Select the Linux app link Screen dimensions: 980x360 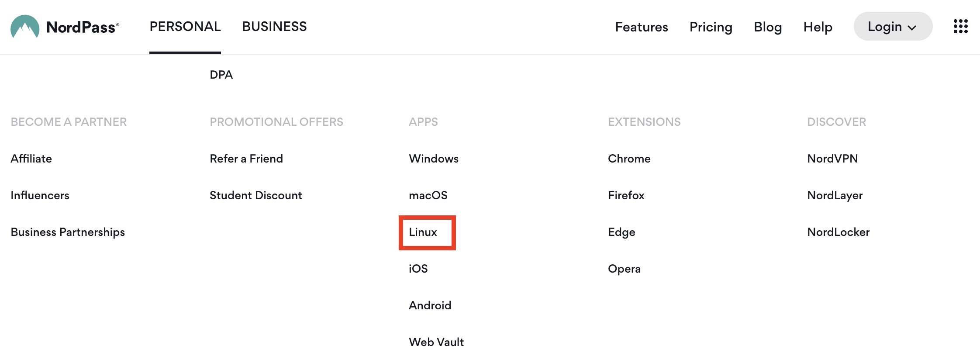point(423,232)
